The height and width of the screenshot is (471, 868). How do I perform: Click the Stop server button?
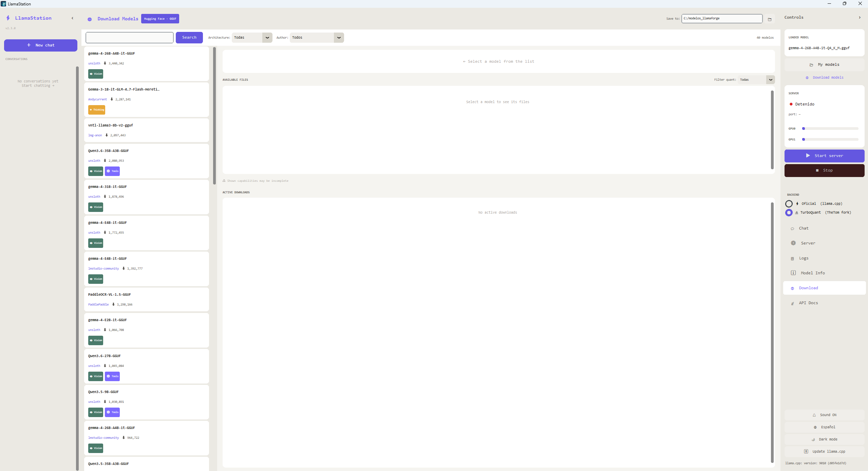click(x=825, y=170)
